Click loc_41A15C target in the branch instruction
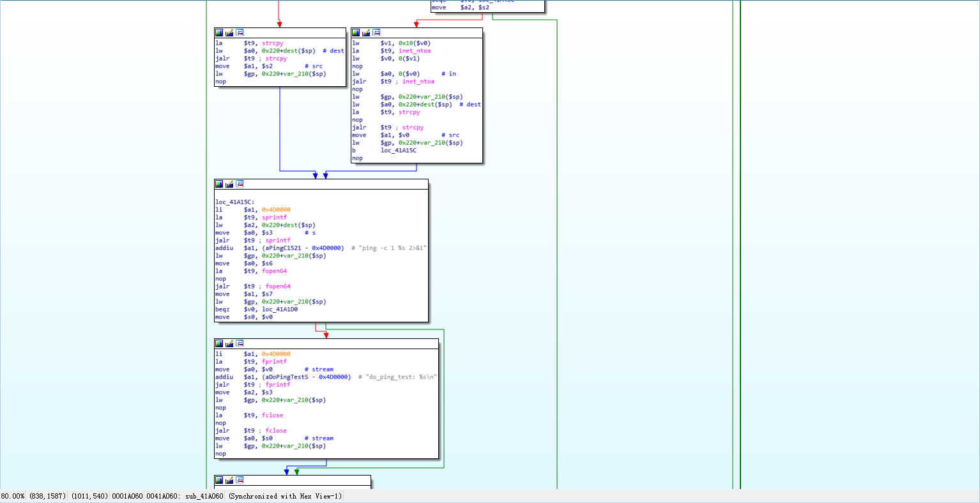 (398, 151)
